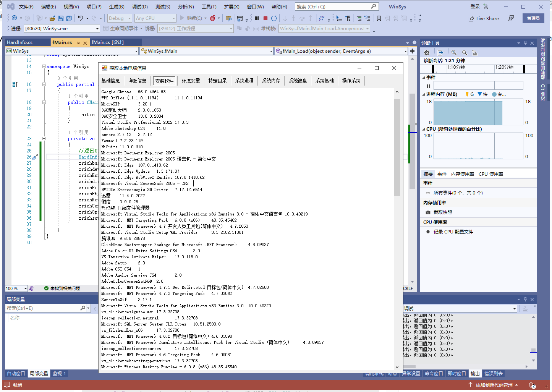Toggle the snapshot marker (快) in memory legend
This screenshot has width=552, height=392.
(x=483, y=94)
